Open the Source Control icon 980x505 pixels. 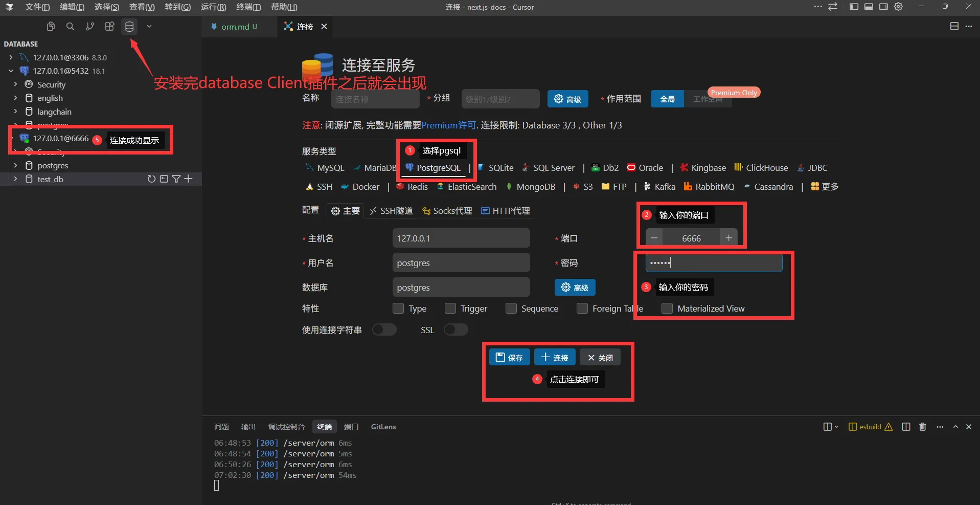[90, 27]
